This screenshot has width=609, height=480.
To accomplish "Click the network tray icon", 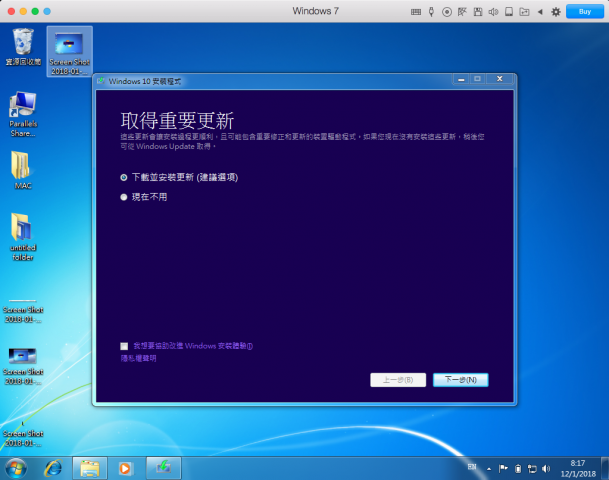I will 532,469.
